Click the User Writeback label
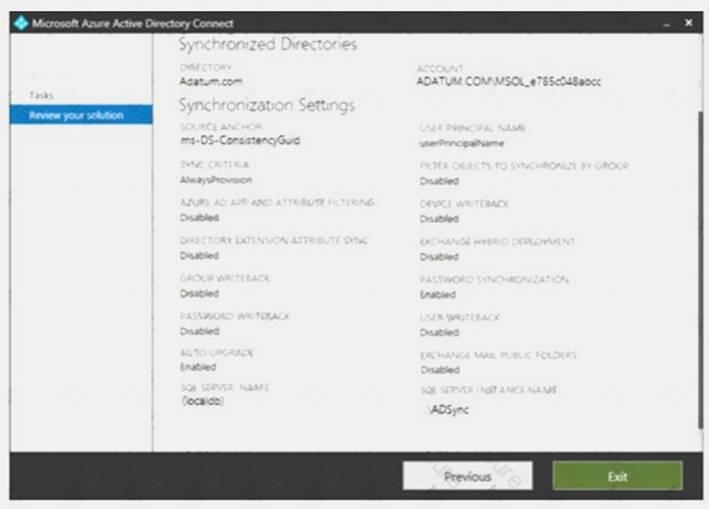Image resolution: width=709 pixels, height=509 pixels. (460, 317)
